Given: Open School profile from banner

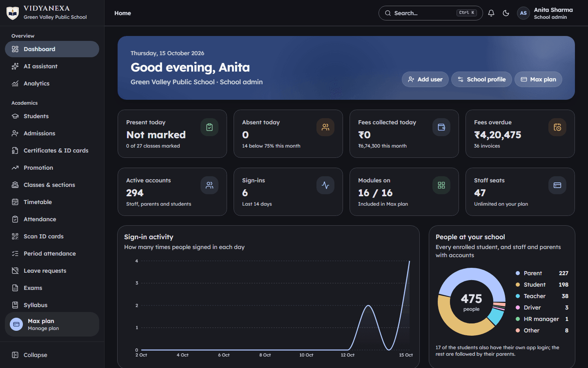Looking at the screenshot, I should point(481,79).
